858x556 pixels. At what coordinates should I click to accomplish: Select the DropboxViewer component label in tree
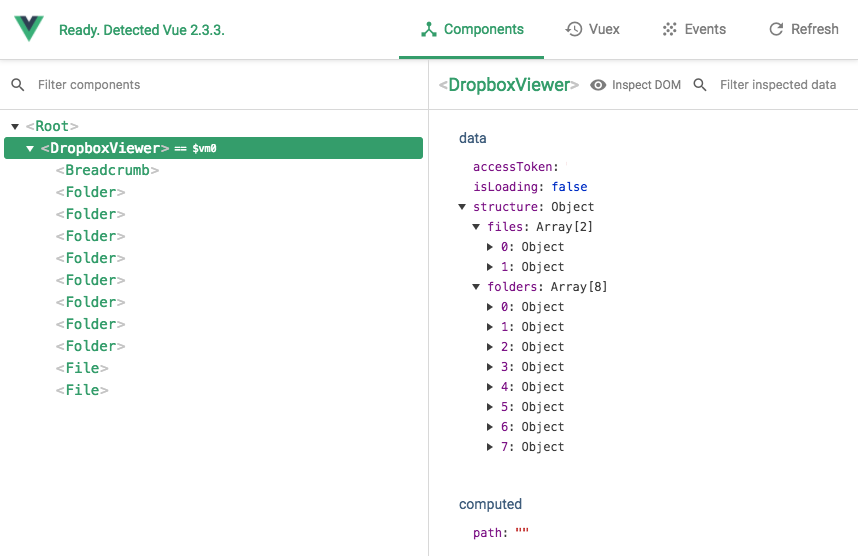(105, 148)
